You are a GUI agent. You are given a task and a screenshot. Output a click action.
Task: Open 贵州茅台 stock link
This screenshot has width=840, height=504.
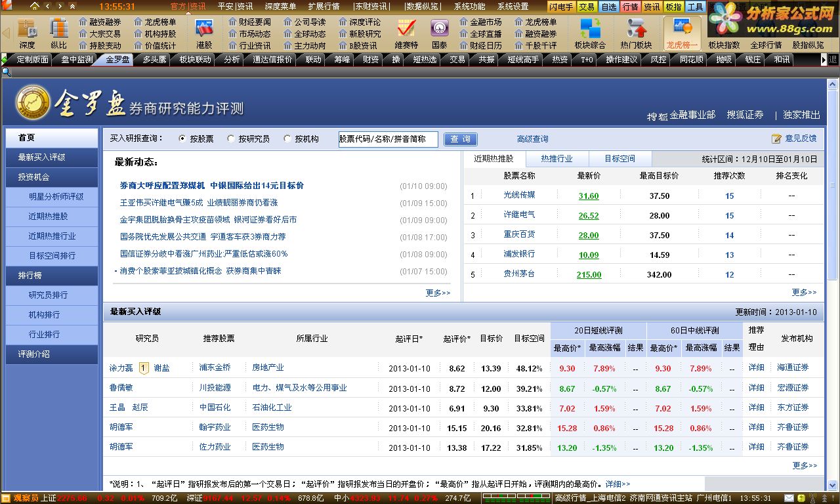click(x=519, y=274)
